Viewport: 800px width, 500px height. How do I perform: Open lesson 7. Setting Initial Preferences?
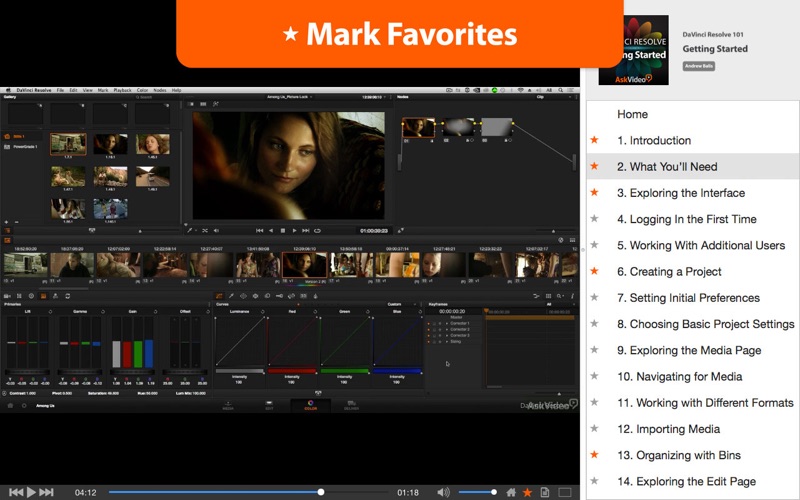688,298
